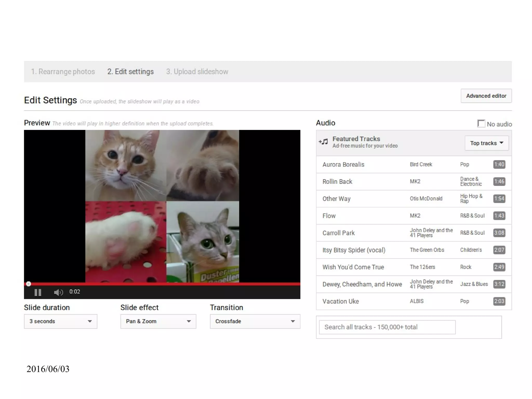This screenshot has height=399, width=532.
Task: Expand the Slide effect Pan & Zoom dropdown
Action: coord(158,321)
